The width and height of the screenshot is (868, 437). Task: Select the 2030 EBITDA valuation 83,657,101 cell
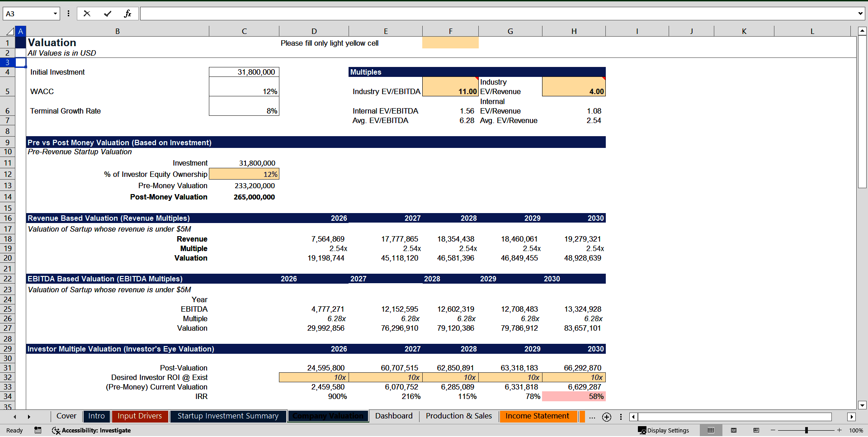[x=574, y=328]
